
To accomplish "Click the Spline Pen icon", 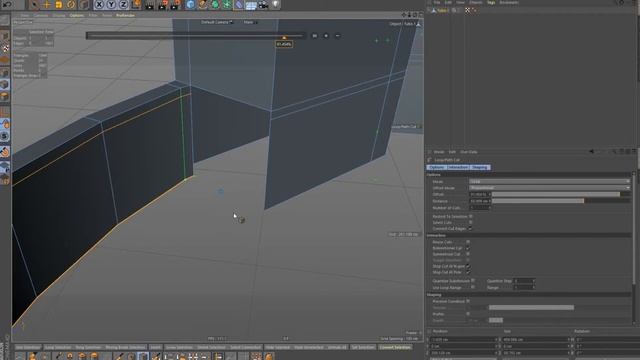I will 202,4.
